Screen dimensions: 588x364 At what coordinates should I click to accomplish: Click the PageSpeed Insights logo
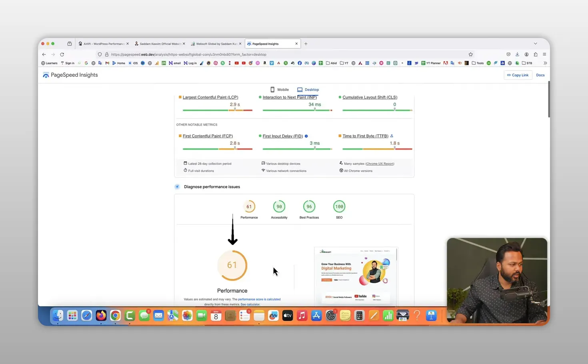[x=70, y=75]
